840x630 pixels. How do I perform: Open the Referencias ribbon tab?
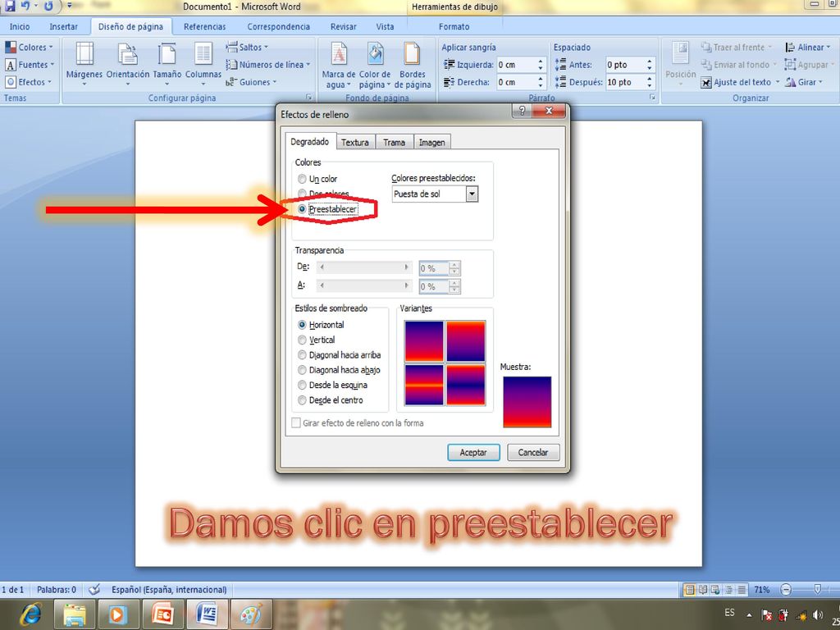tap(204, 26)
